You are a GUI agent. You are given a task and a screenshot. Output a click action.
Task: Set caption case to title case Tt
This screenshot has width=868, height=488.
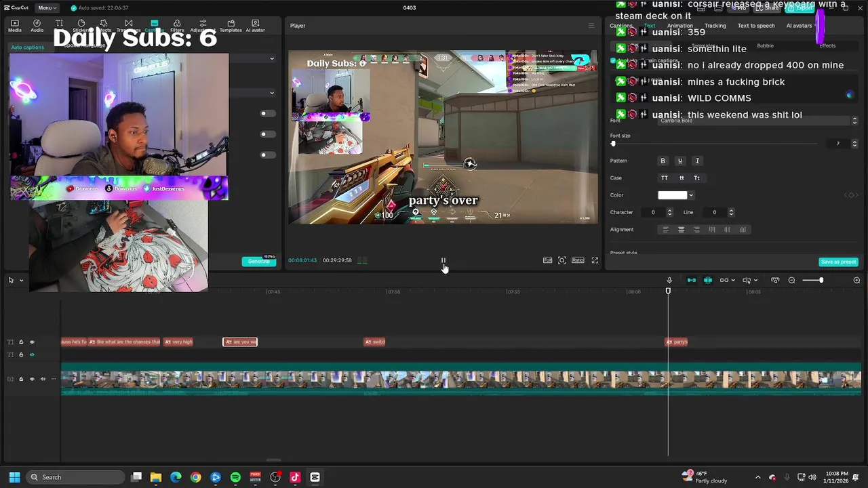[696, 178]
